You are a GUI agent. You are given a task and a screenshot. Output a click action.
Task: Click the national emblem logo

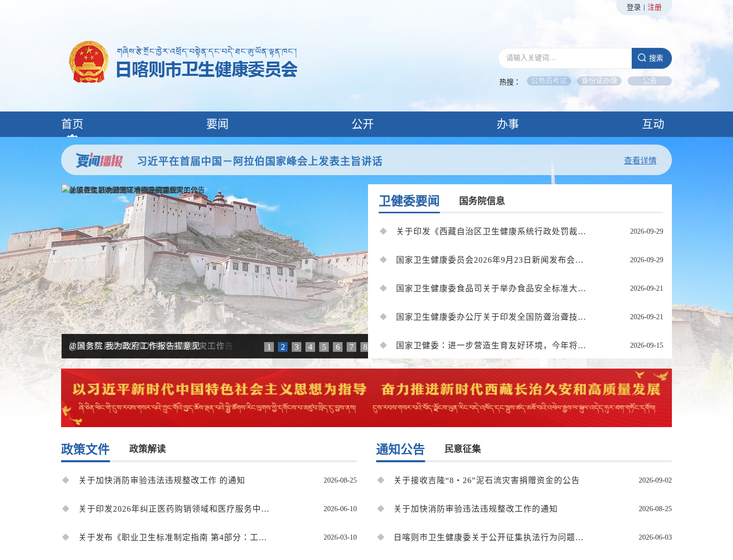coord(89,62)
